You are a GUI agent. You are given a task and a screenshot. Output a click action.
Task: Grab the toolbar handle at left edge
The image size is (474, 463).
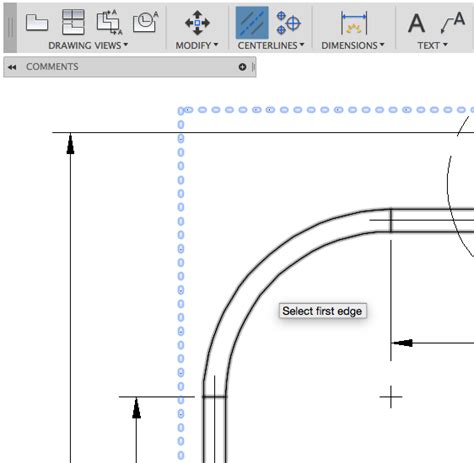[x=10, y=28]
